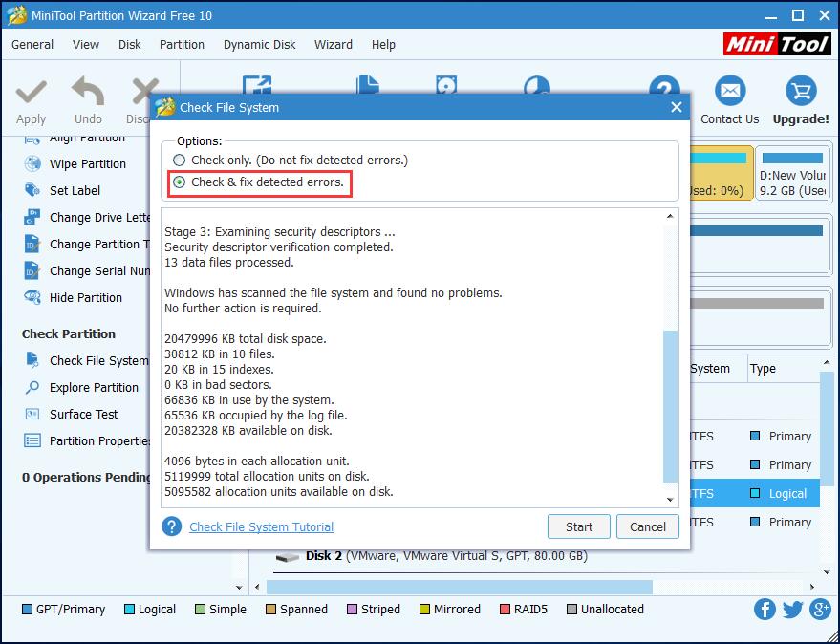
Task: Click Change Partition Type ID icon
Action: (x=32, y=244)
